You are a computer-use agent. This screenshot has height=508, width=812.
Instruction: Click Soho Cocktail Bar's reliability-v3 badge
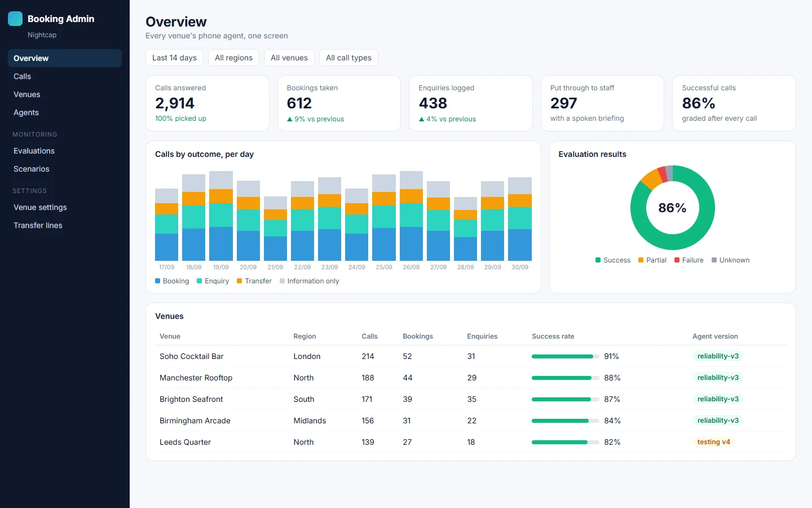point(718,356)
